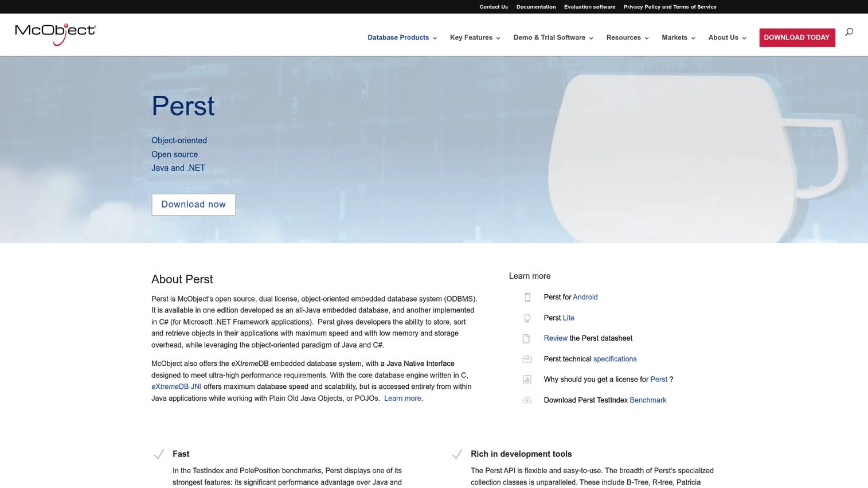The image size is (868, 488).
Task: Click the briefcase icon beside technical specifications
Action: coord(527,359)
